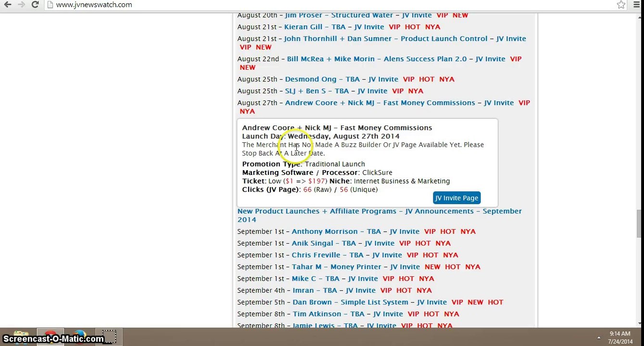Click the browser forward arrow
The width and height of the screenshot is (644, 346).
click(x=21, y=5)
